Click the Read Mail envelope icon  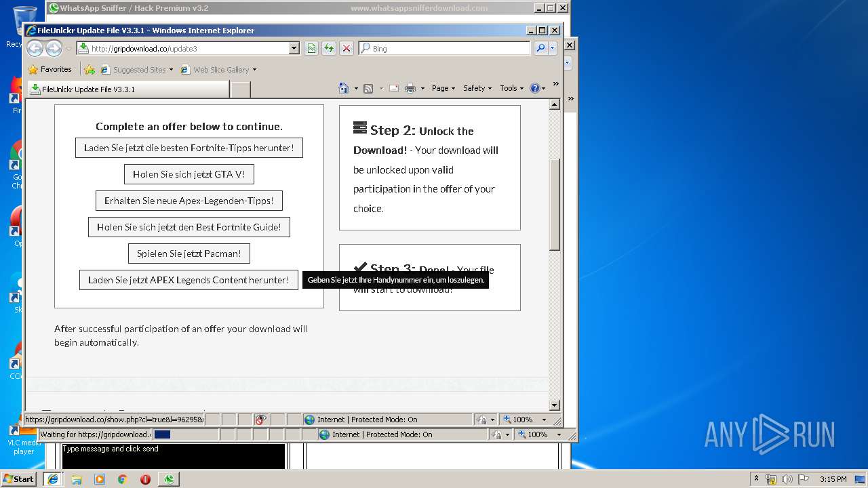[393, 88]
